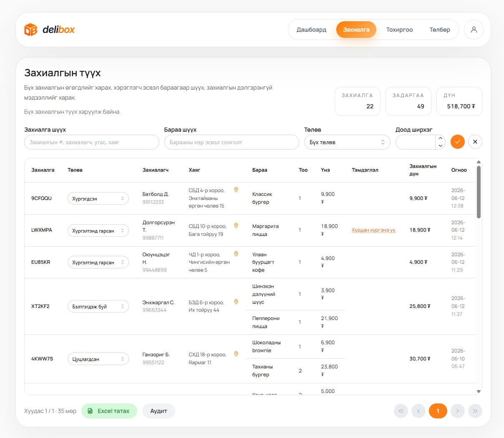Clear filters with the X button
The width and height of the screenshot is (504, 438).
click(x=475, y=142)
